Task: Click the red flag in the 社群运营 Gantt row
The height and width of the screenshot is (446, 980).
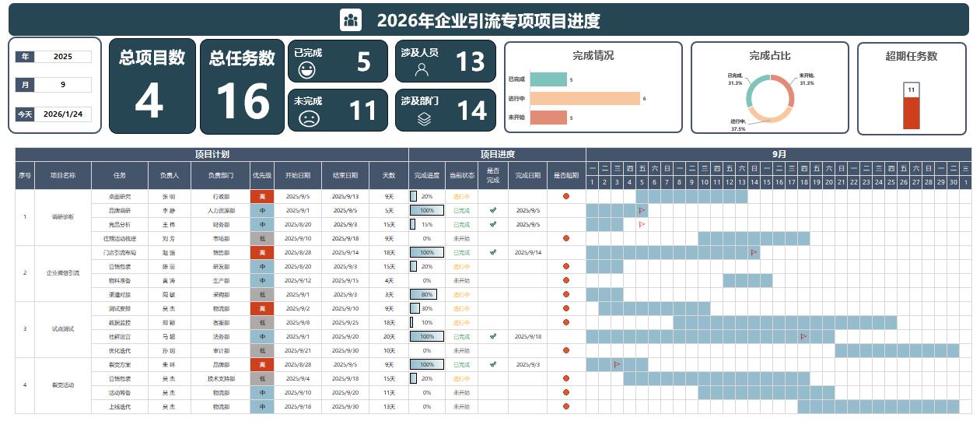Action: coord(803,337)
